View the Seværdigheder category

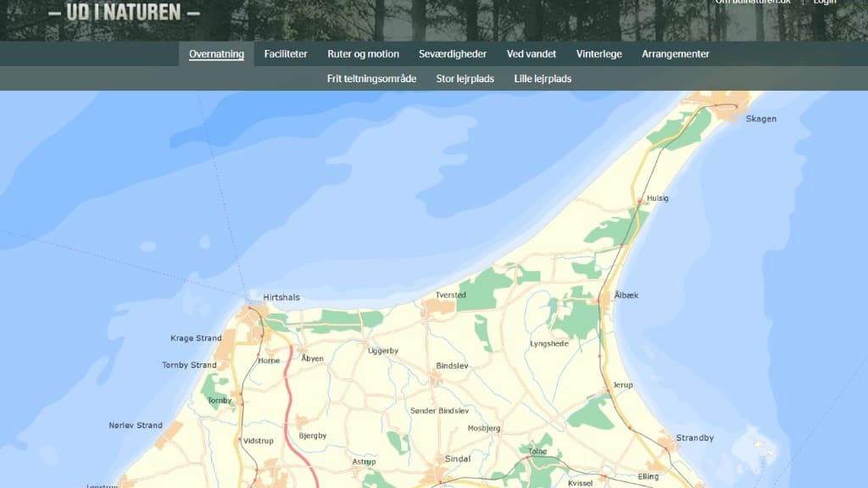(452, 53)
